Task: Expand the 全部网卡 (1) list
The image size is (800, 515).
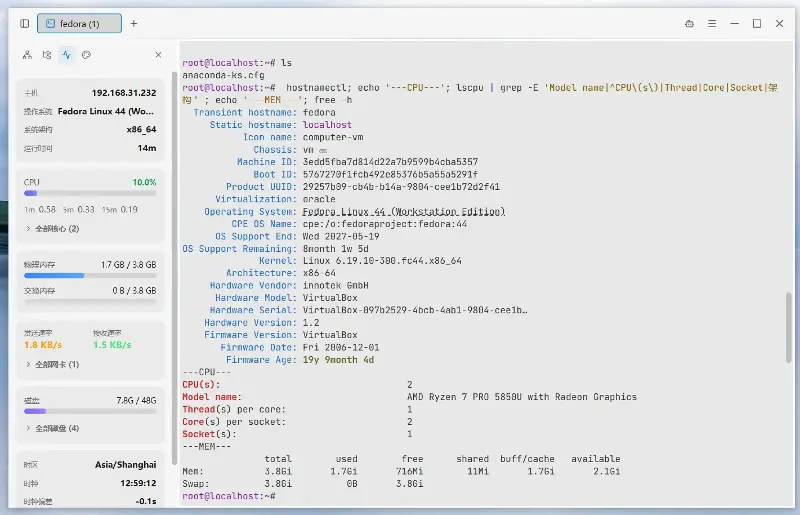Action: 53,364
